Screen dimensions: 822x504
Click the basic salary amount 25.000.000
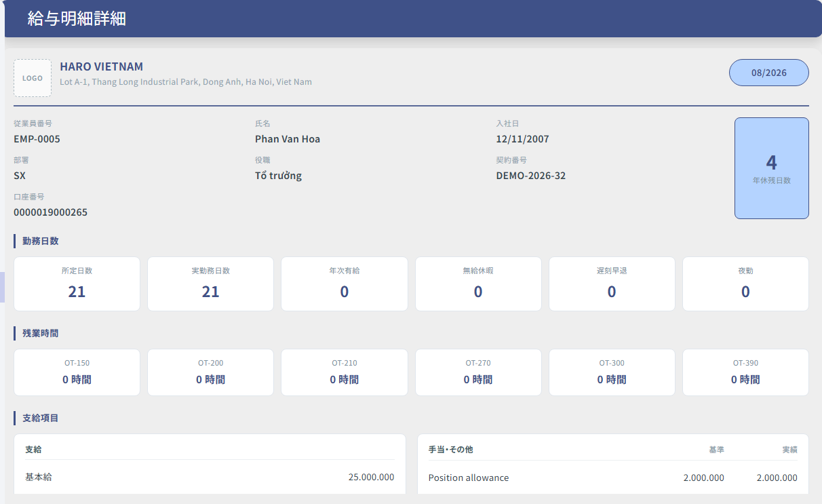pos(371,478)
